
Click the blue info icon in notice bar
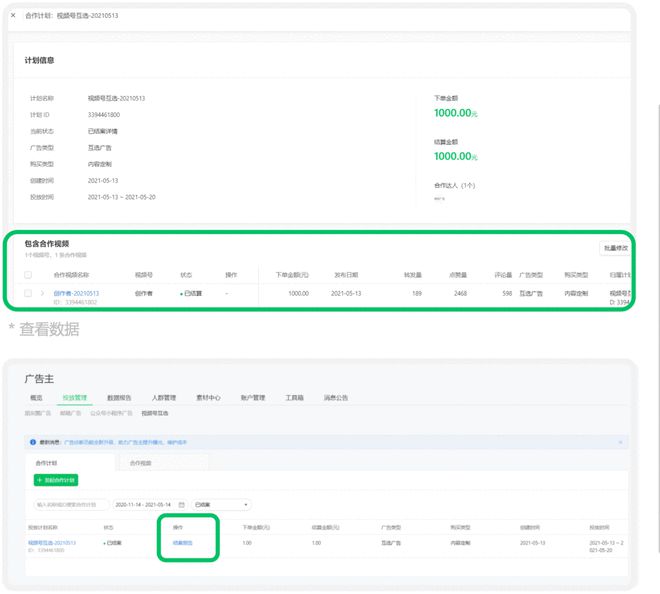33,441
